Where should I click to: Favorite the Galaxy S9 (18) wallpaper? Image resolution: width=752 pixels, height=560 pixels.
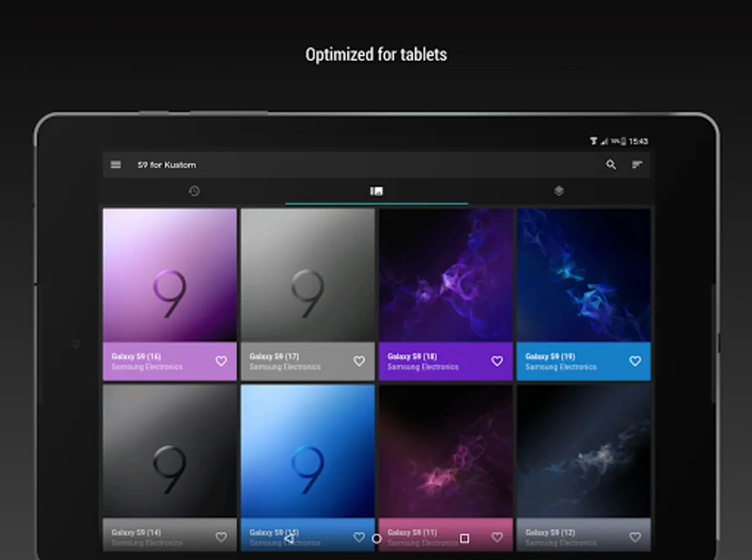[x=497, y=361]
